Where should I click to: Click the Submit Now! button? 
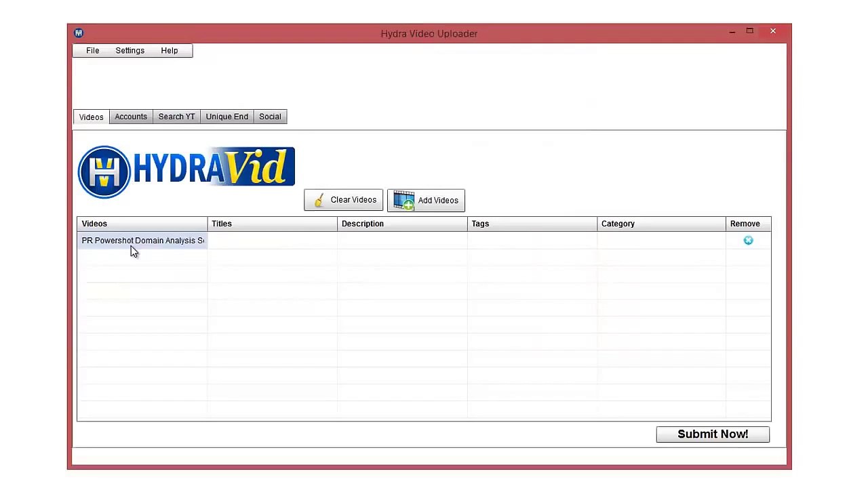click(x=713, y=434)
